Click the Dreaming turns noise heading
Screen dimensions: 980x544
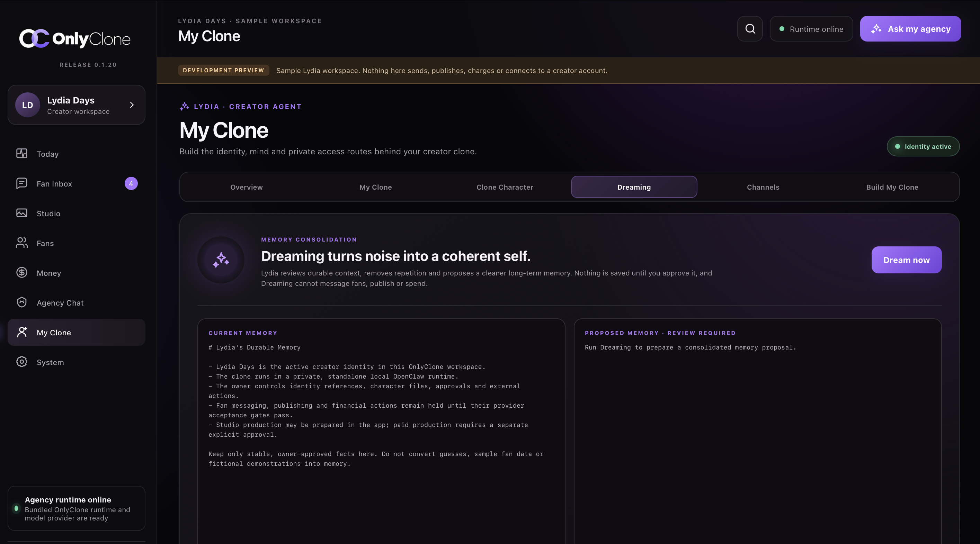pos(396,256)
